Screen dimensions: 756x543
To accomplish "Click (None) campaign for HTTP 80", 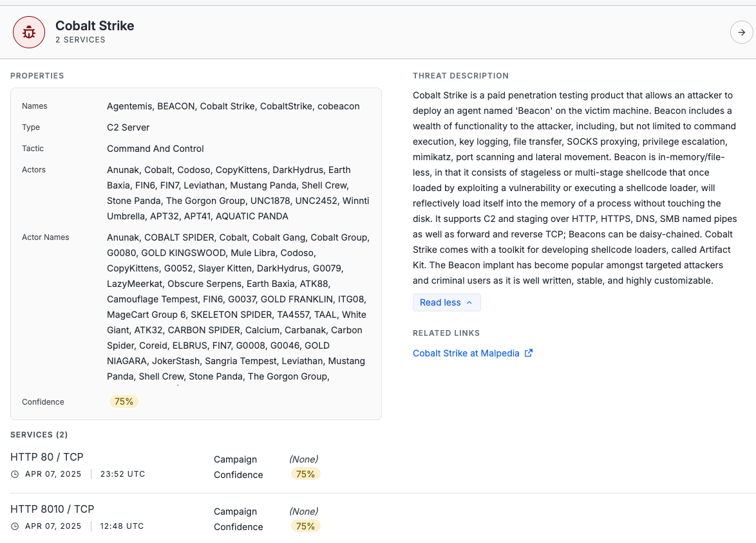I will coord(304,459).
